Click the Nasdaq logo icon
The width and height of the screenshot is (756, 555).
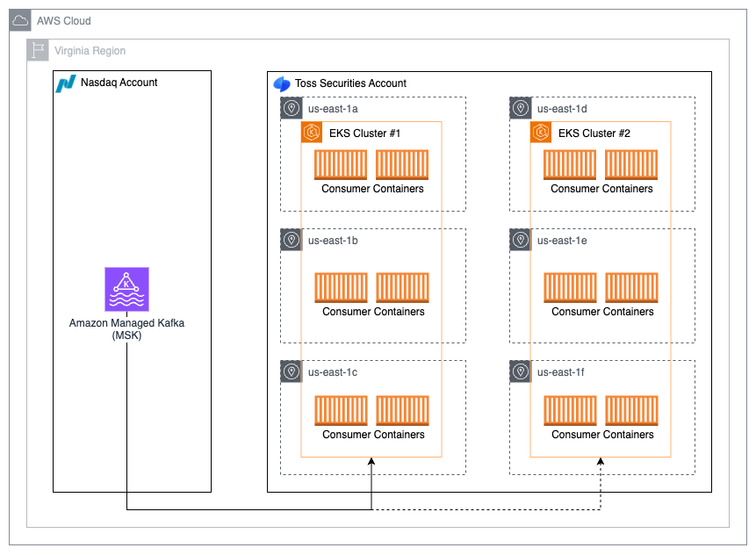[x=66, y=83]
